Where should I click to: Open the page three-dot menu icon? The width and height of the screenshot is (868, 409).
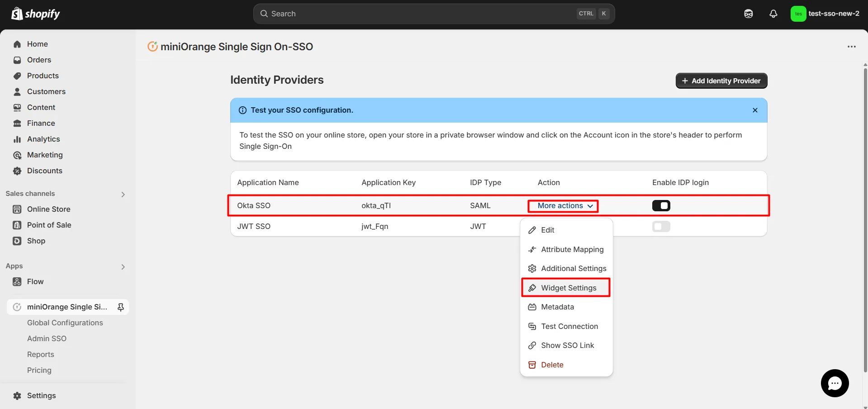(x=852, y=47)
